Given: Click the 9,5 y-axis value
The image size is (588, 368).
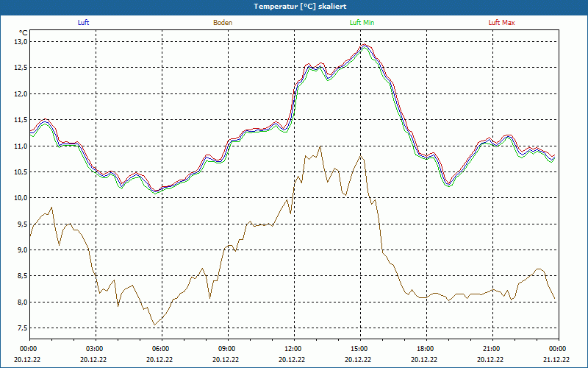Looking at the screenshot, I should tap(24, 224).
